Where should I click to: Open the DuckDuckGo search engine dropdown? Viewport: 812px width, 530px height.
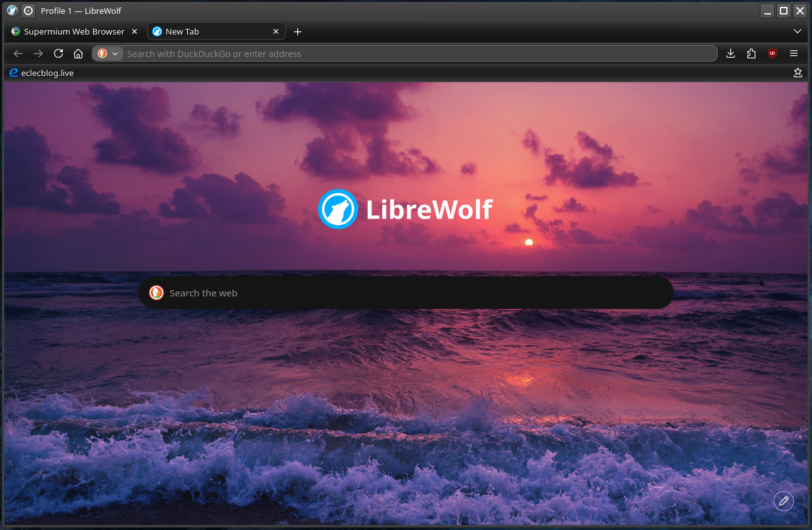click(x=107, y=53)
